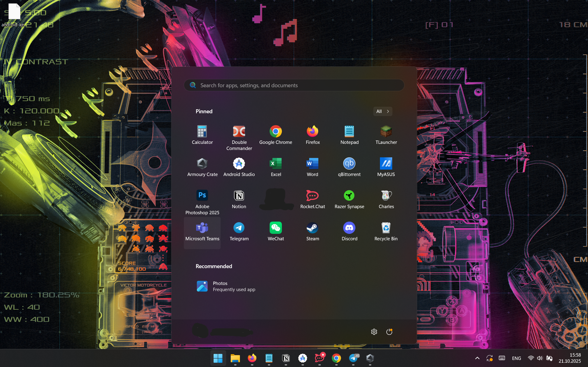
Task: Launch qBittorrent from pinned apps
Action: point(349,167)
